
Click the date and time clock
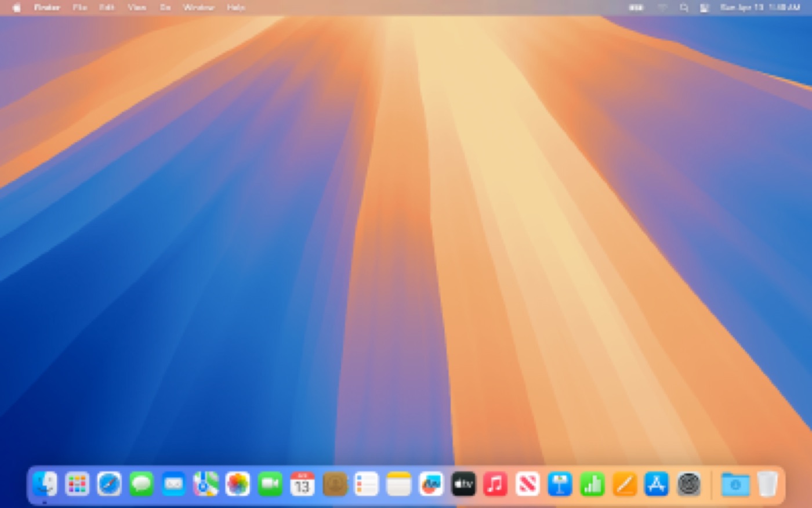click(x=761, y=8)
